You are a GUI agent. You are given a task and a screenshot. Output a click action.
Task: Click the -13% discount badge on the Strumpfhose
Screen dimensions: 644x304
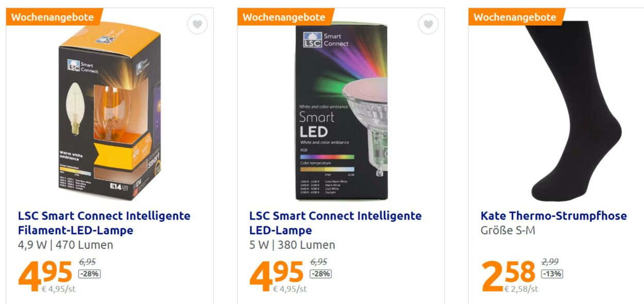[x=552, y=274]
